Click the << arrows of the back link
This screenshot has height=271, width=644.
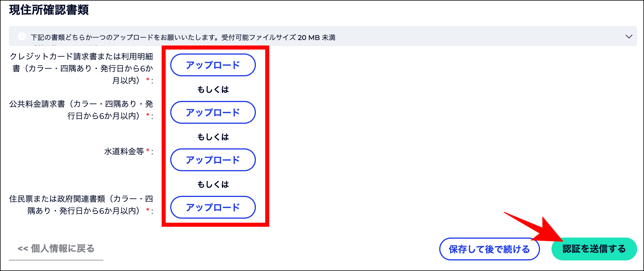click(x=23, y=248)
